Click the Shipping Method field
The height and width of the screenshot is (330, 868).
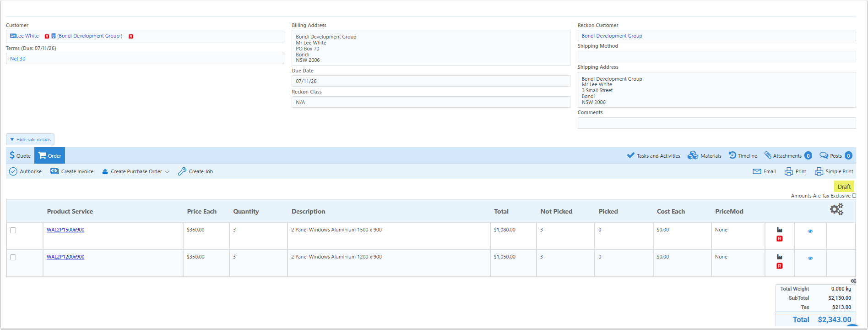click(716, 56)
